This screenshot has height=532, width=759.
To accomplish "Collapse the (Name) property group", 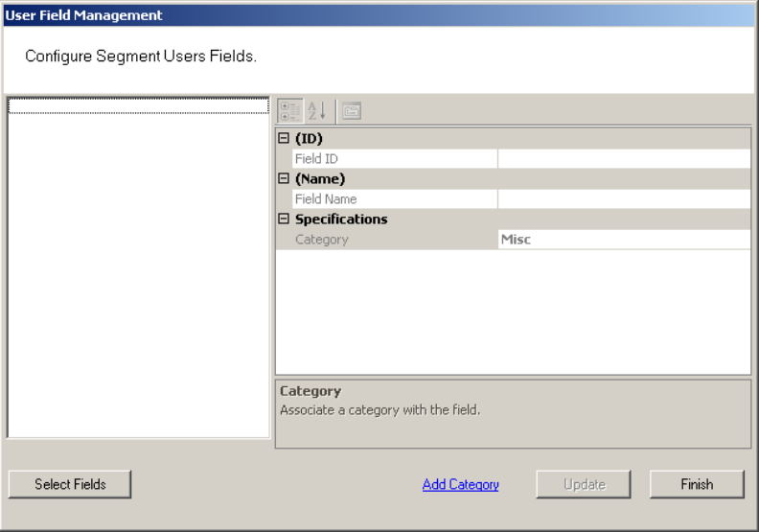I will [284, 178].
